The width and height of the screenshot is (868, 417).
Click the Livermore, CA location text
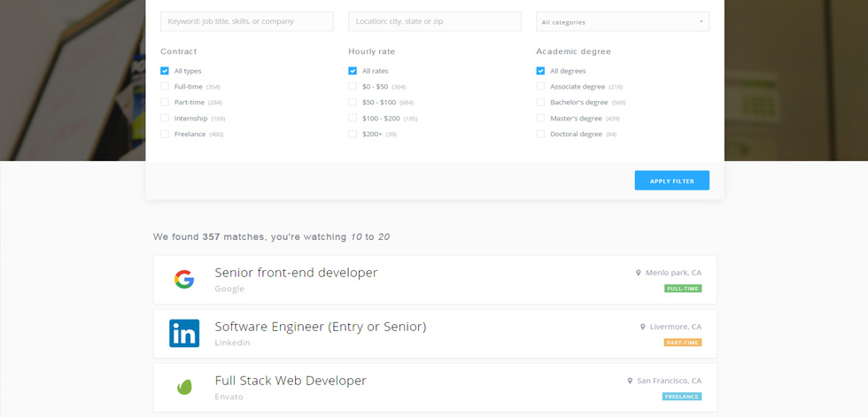pos(675,327)
